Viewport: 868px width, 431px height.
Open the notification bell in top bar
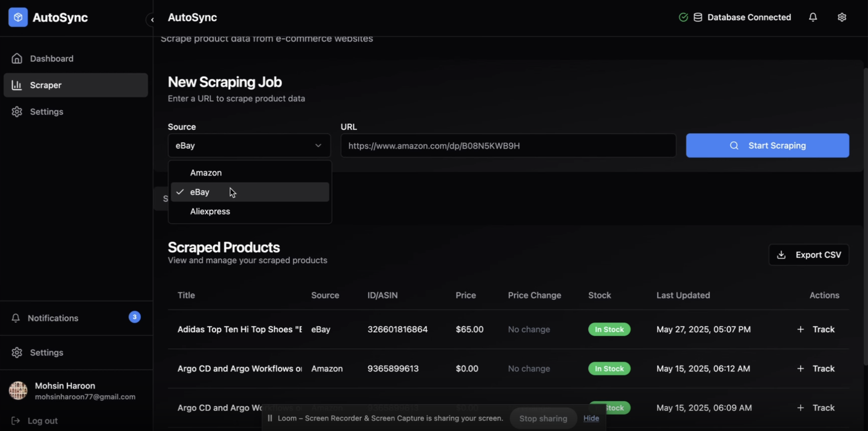click(x=813, y=17)
